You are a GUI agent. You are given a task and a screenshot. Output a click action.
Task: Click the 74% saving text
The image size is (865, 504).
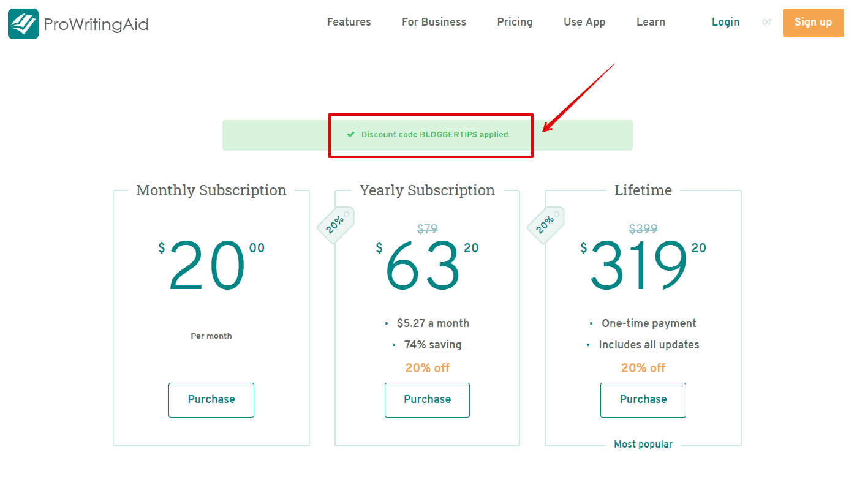pos(433,345)
